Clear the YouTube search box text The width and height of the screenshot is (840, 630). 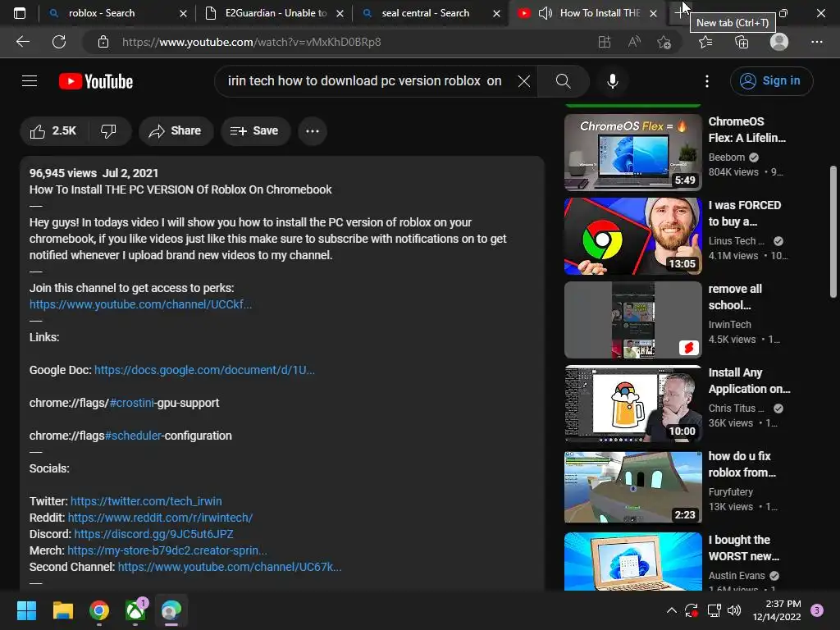point(524,81)
